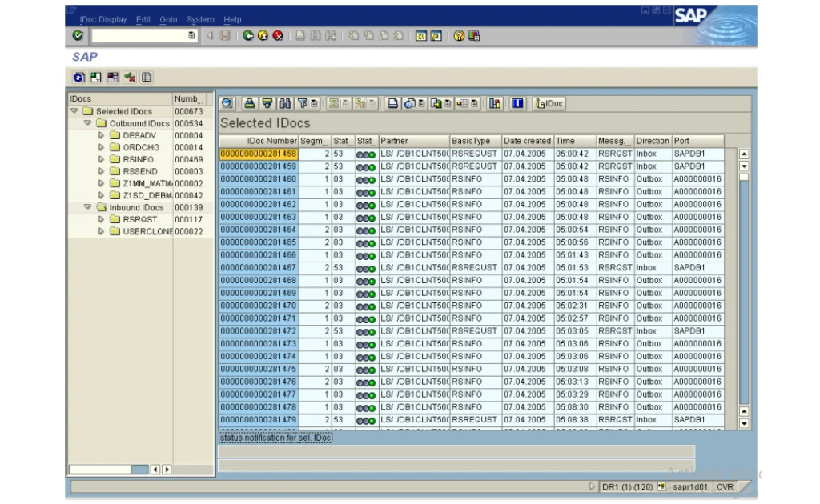
Task: Select the Z1SD_DEBM folder in the tree
Action: click(147, 195)
